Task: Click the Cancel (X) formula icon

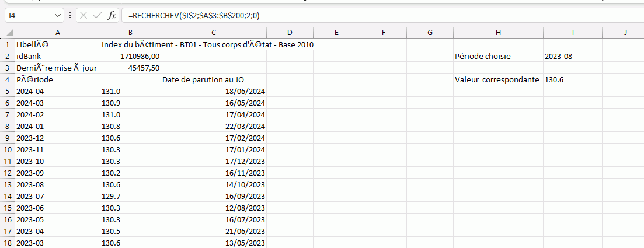Action: (83, 16)
